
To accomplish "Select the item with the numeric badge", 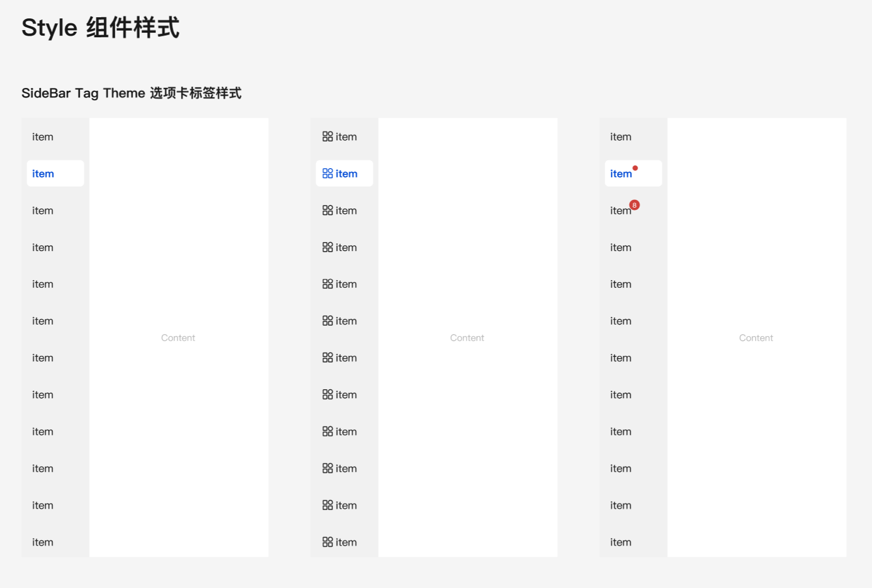I will tap(620, 210).
